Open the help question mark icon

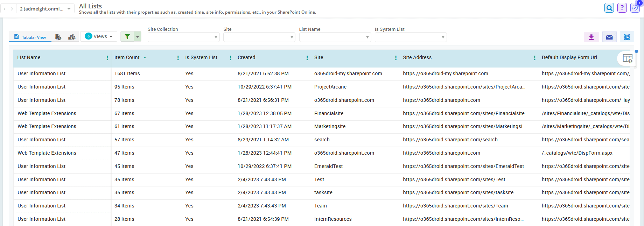point(622,8)
